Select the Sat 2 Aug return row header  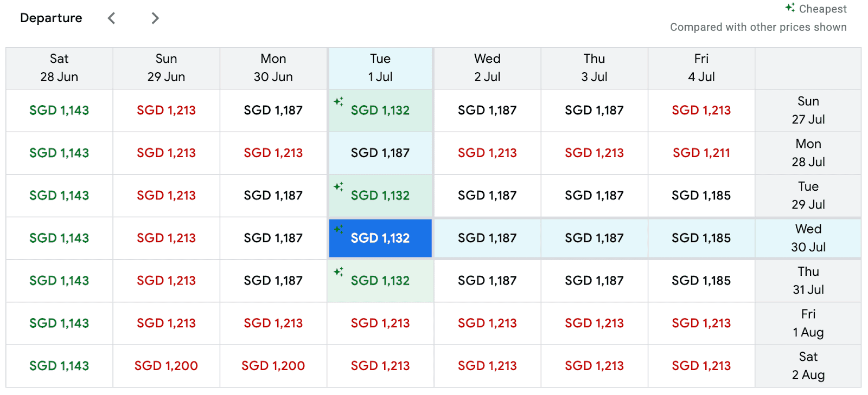pos(808,366)
